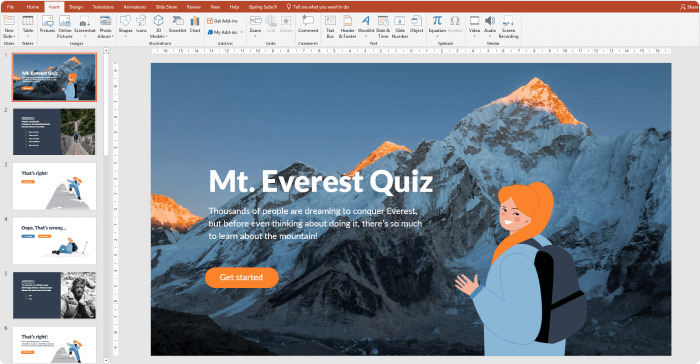This screenshot has height=364, width=700.
Task: Open the Review tab
Action: point(194,7)
